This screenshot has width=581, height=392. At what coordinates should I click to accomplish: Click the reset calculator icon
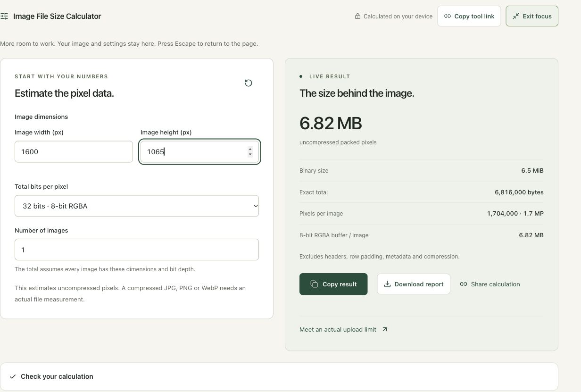pyautogui.click(x=249, y=83)
